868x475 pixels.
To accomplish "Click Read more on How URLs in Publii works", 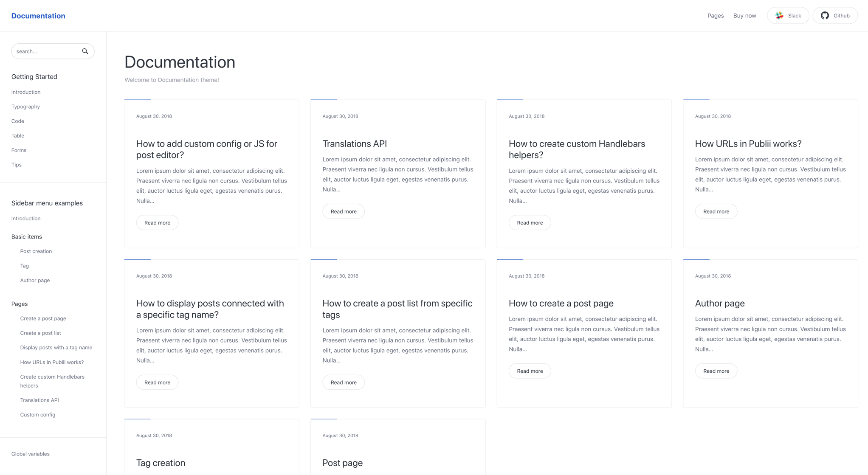I will (716, 211).
